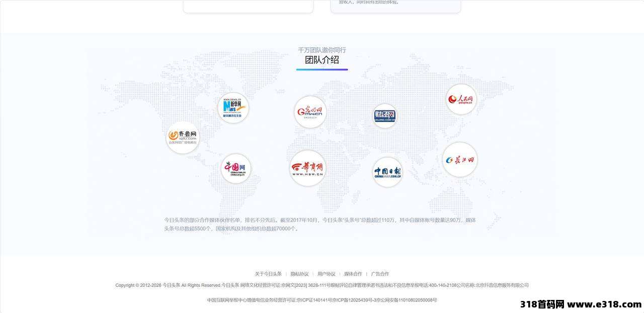Open the 媒体合作 footer link
The height and width of the screenshot is (313, 644).
[353, 274]
